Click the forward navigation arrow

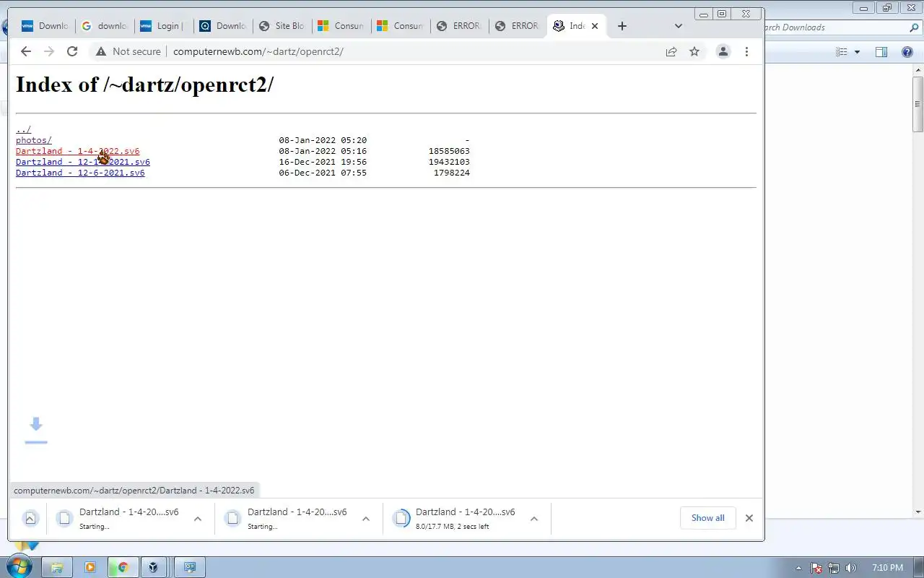tap(49, 51)
